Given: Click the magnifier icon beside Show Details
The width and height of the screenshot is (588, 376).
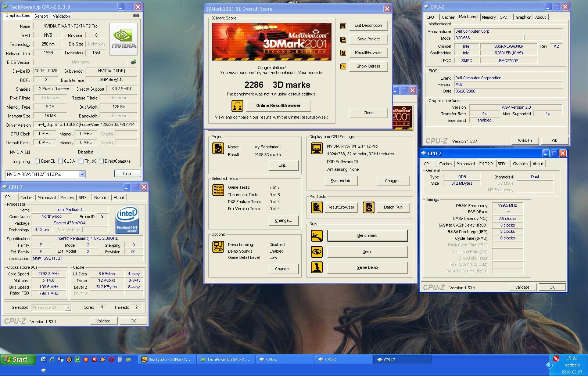Looking at the screenshot, I should pyautogui.click(x=343, y=66).
